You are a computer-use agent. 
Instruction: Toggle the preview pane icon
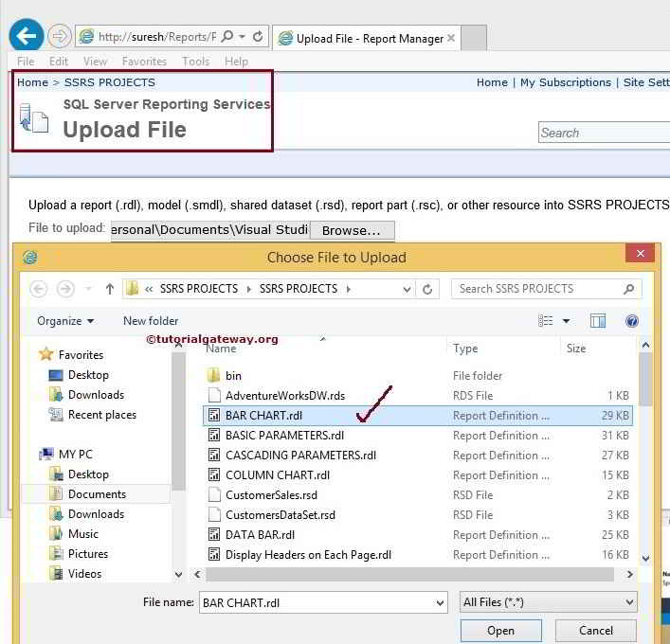(x=598, y=321)
